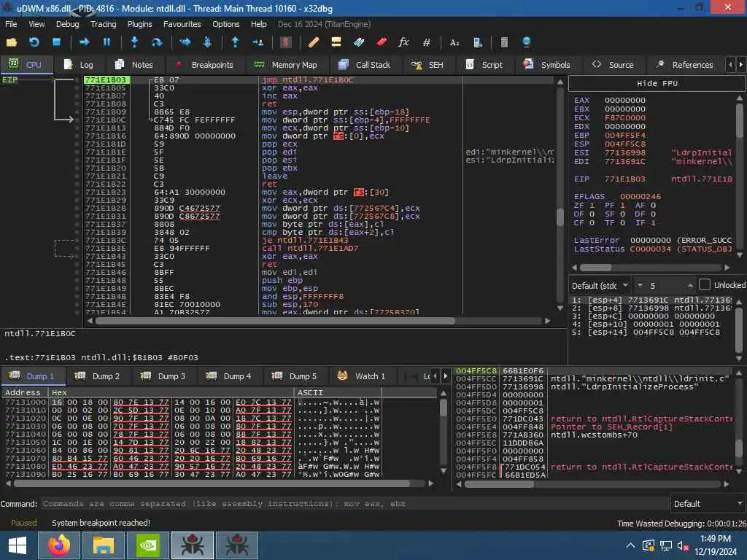This screenshot has width=747, height=560.
Task: Select the jmp ntdll.771E1B0C instruction line
Action: (307, 80)
